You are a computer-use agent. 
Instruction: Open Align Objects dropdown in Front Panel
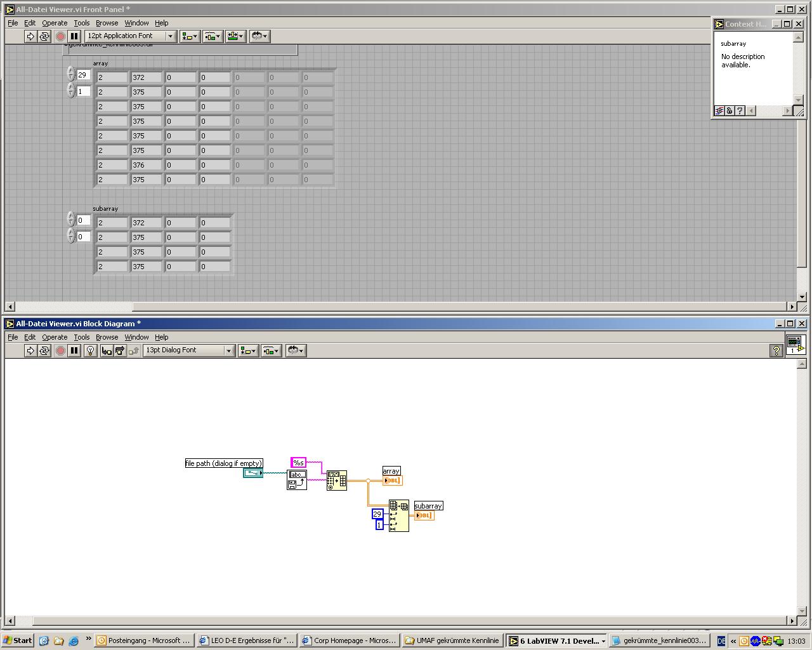189,36
